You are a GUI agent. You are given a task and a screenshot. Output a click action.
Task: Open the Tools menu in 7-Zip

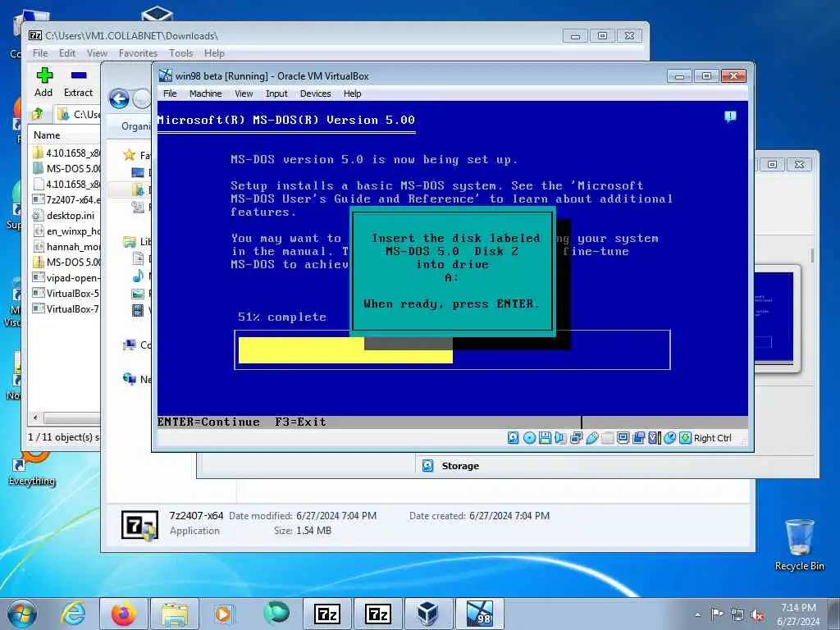pyautogui.click(x=181, y=53)
